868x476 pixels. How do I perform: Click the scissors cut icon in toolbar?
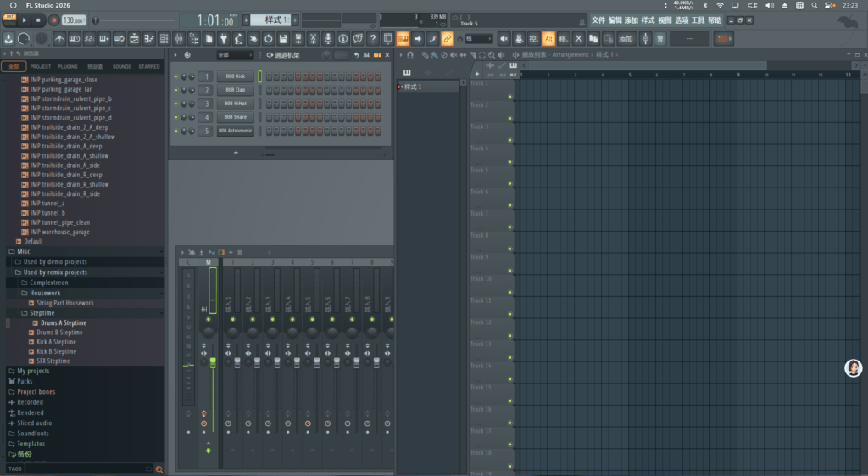pos(578,39)
